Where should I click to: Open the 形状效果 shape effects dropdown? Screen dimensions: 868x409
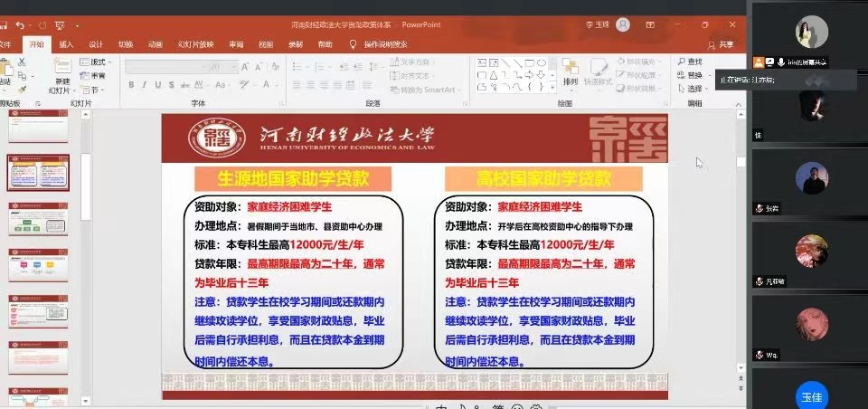point(639,88)
